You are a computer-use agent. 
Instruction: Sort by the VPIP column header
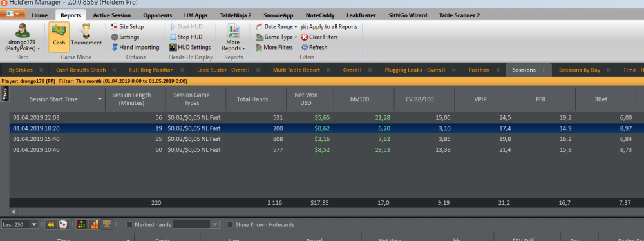pyautogui.click(x=485, y=99)
